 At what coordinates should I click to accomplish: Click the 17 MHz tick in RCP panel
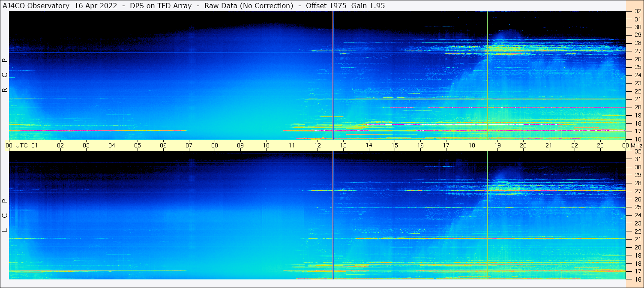tap(637, 131)
